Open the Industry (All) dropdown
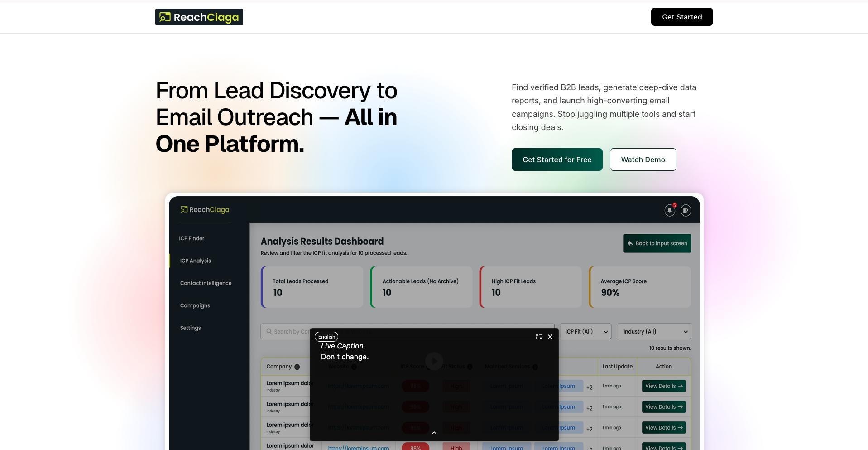The height and width of the screenshot is (450, 868). (x=654, y=332)
